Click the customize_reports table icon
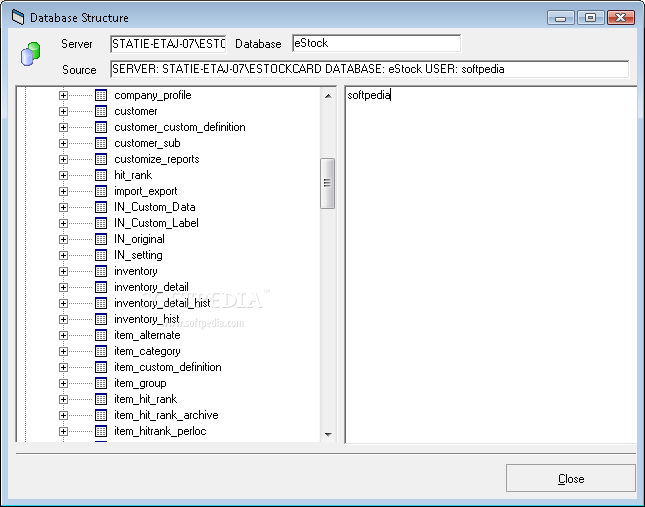This screenshot has height=507, width=645. click(x=101, y=159)
